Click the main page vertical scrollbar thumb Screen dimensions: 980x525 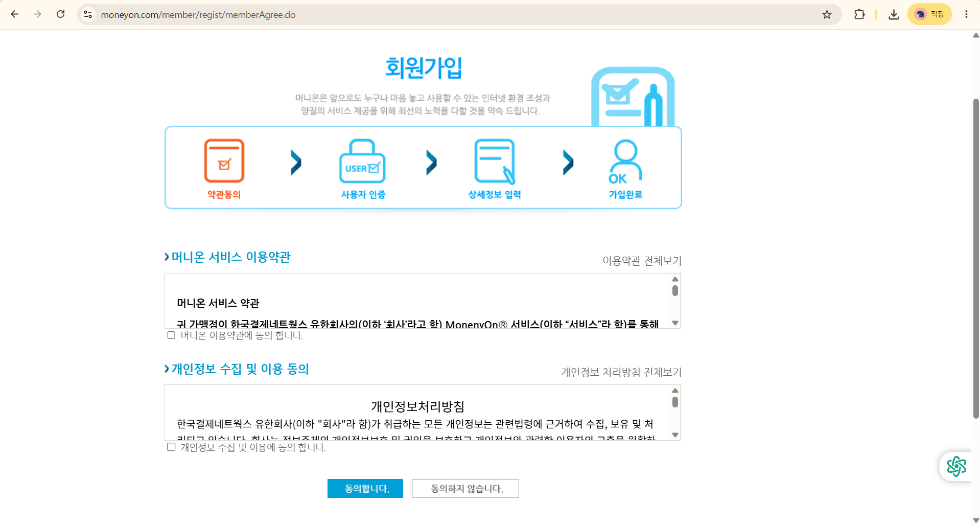tap(976, 258)
